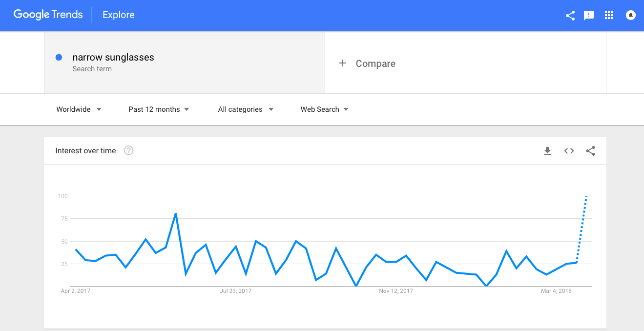This screenshot has height=331, width=644.
Task: Open the Web Search type dropdown
Action: tap(325, 109)
